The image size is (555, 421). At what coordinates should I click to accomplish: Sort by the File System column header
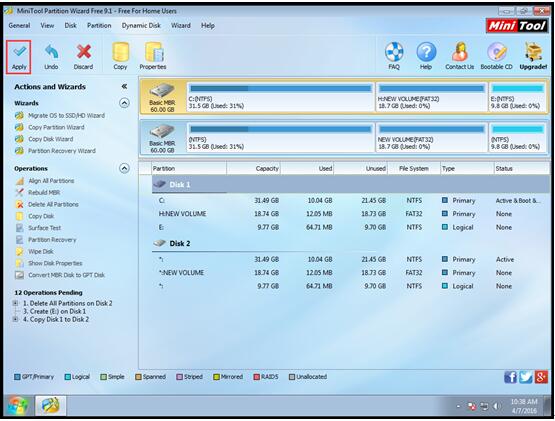tap(414, 169)
